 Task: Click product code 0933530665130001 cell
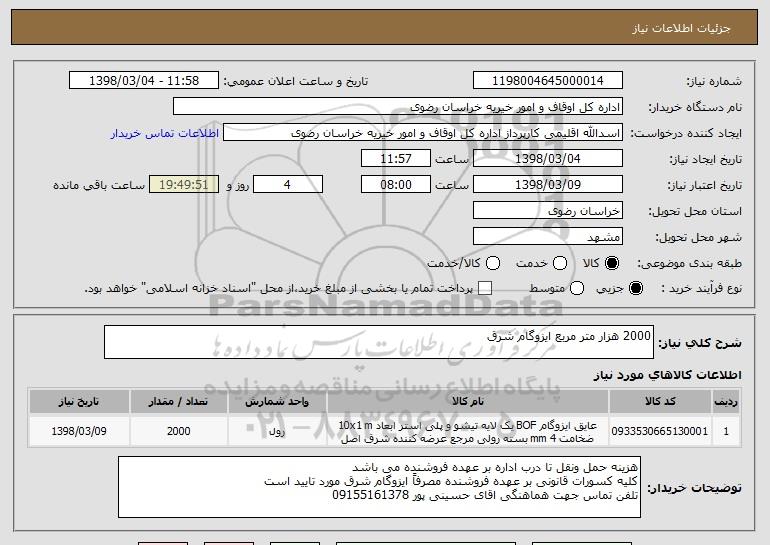(660, 431)
